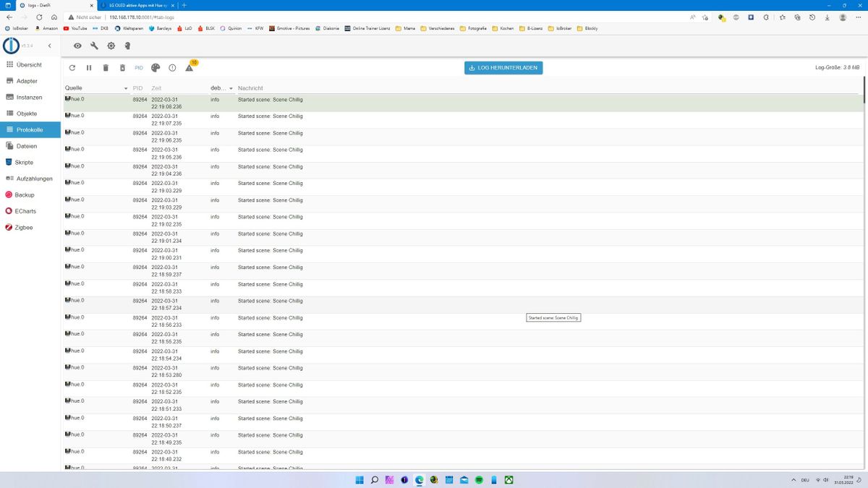Image resolution: width=868 pixels, height=488 pixels.
Task: Open the Übersicht page
Action: pos(29,64)
